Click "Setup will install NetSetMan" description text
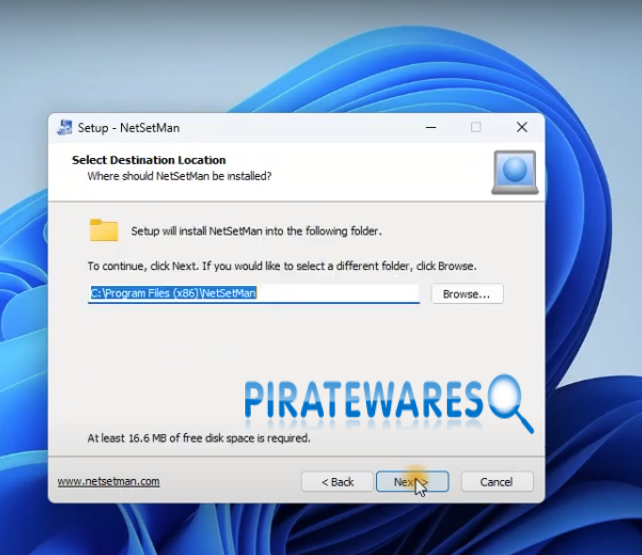 pos(256,231)
